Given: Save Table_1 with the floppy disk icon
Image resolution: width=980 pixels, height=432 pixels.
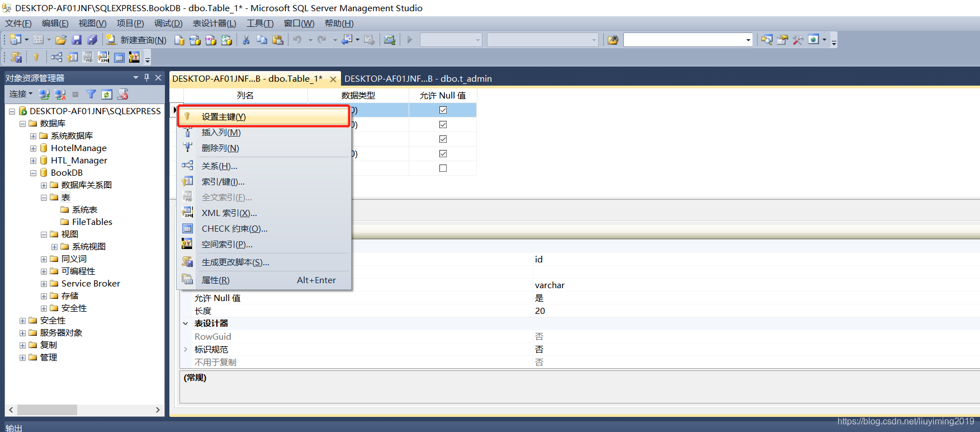Looking at the screenshot, I should click(77, 40).
